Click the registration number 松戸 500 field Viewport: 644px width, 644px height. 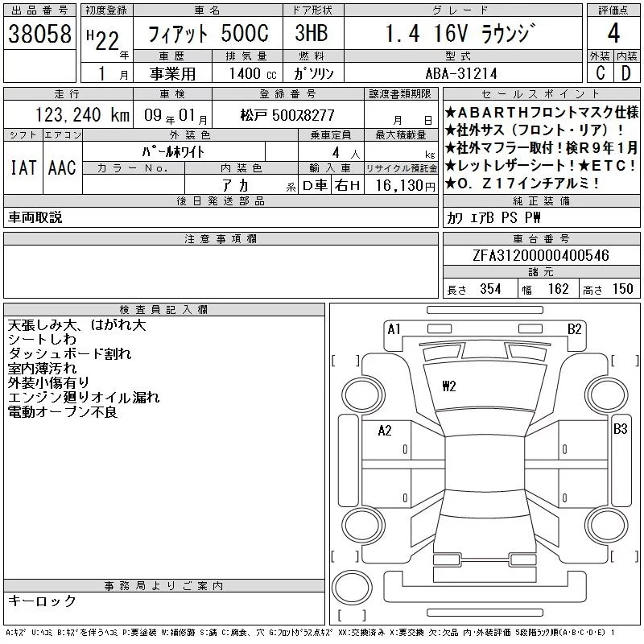[x=287, y=115]
